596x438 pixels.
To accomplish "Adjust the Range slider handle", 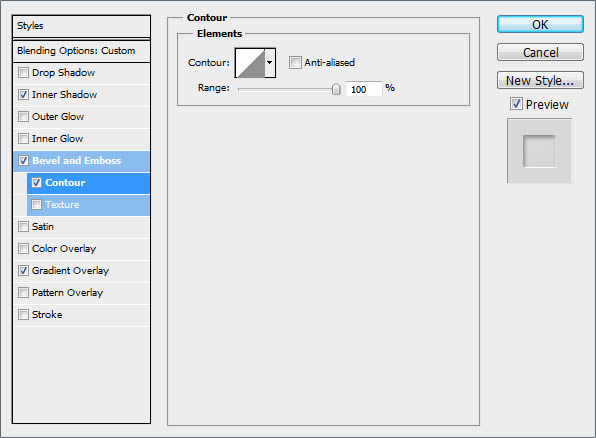I will click(336, 89).
